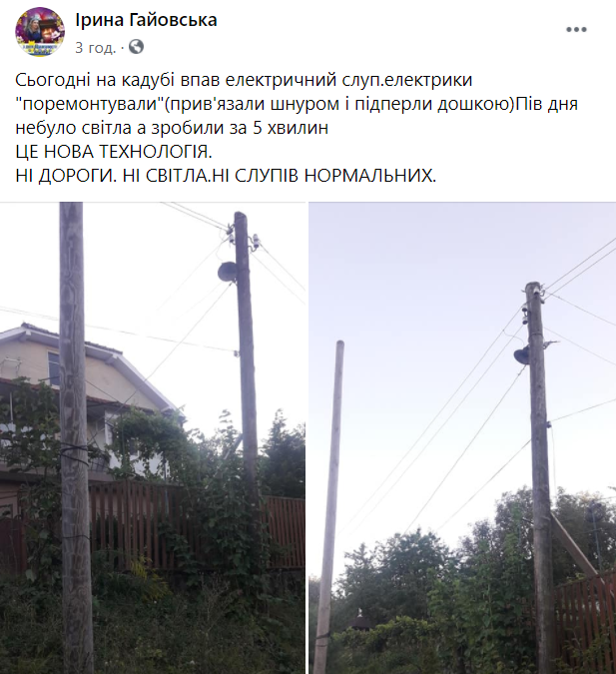Visit Ірина Гайовська's profile via name link
The image size is (616, 674).
point(146,20)
